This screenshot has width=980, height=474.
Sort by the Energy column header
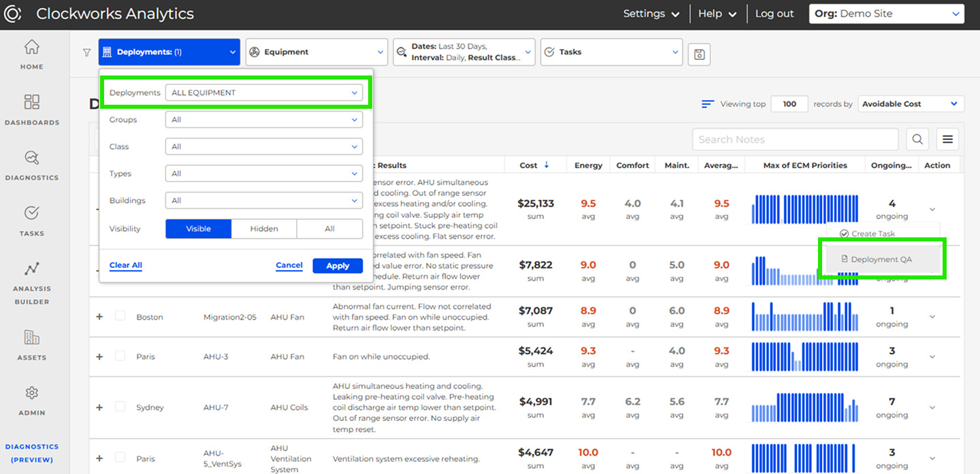click(589, 165)
